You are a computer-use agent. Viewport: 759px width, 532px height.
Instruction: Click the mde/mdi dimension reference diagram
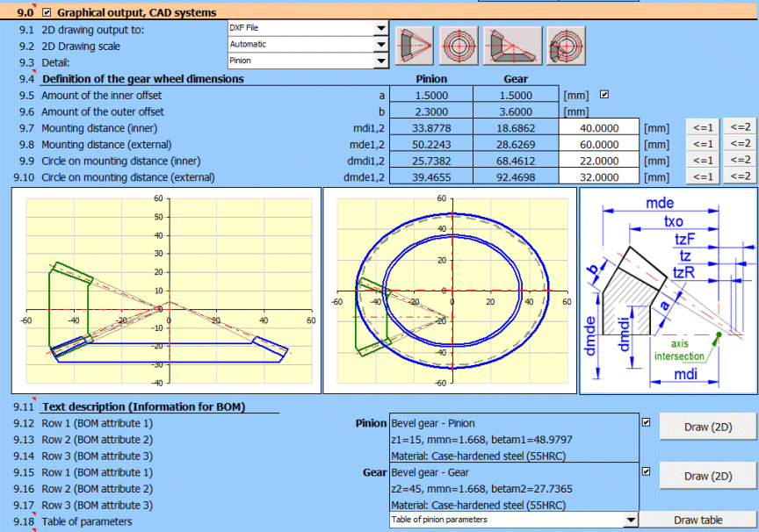pos(669,291)
